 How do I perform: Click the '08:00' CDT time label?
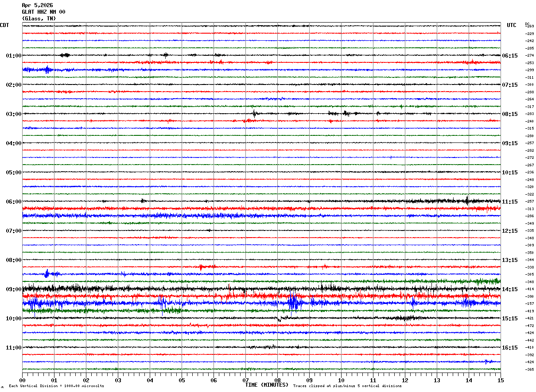pyautogui.click(x=14, y=260)
